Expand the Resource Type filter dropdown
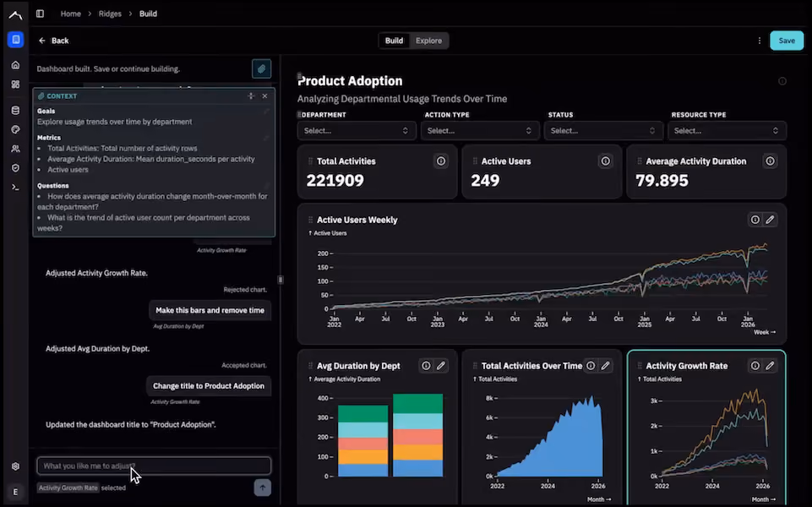Screen dimensions: 812x507 click(727, 130)
